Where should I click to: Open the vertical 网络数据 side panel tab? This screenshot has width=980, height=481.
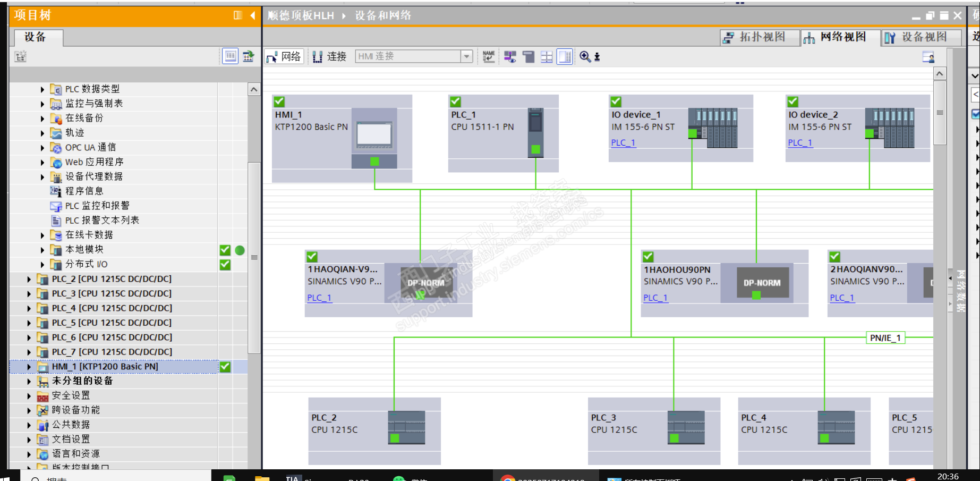pyautogui.click(x=960, y=291)
